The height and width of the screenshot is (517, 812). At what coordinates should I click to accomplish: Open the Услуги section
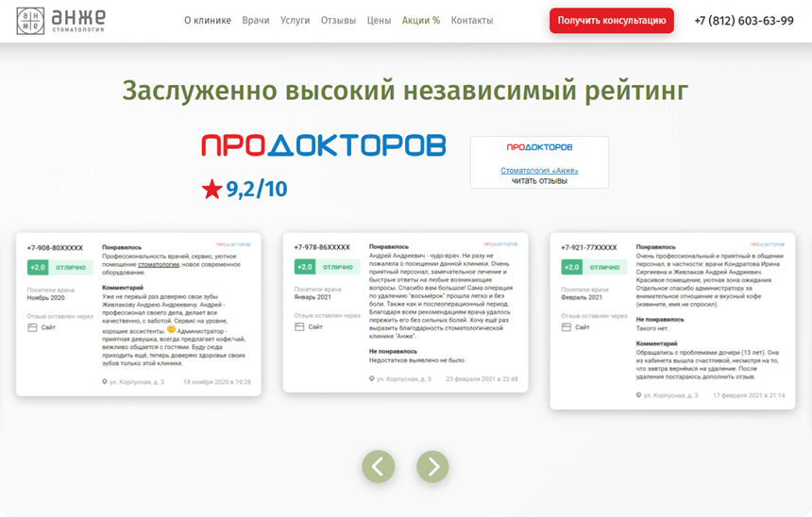coord(296,21)
